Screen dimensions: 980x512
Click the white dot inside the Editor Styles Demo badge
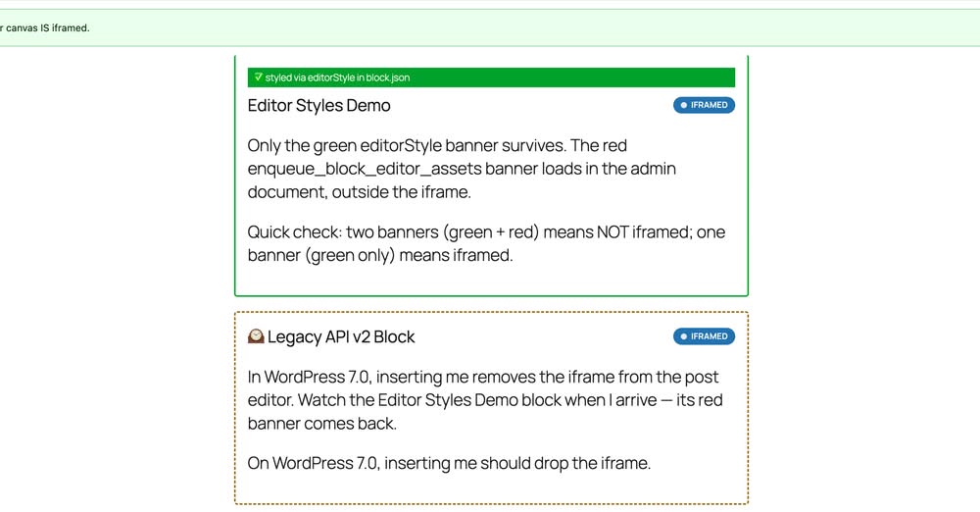[x=683, y=105]
